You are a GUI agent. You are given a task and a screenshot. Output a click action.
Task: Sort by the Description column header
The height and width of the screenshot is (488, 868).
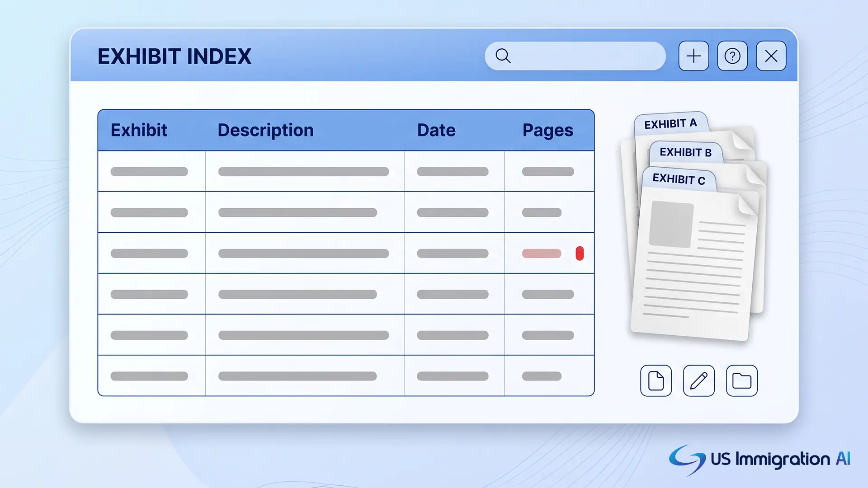[x=266, y=130]
